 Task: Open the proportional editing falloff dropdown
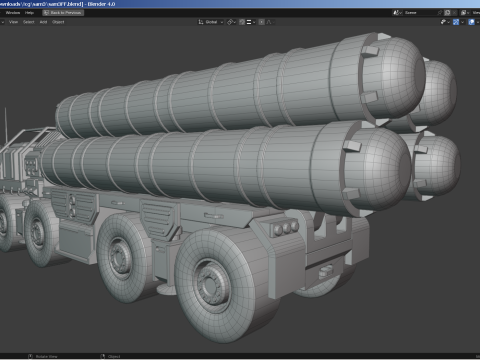click(270, 22)
